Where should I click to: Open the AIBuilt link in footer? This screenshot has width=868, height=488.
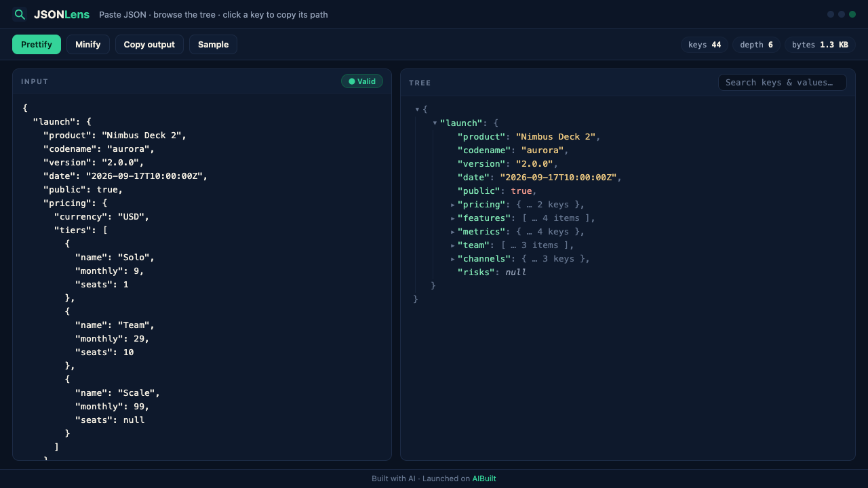(484, 479)
